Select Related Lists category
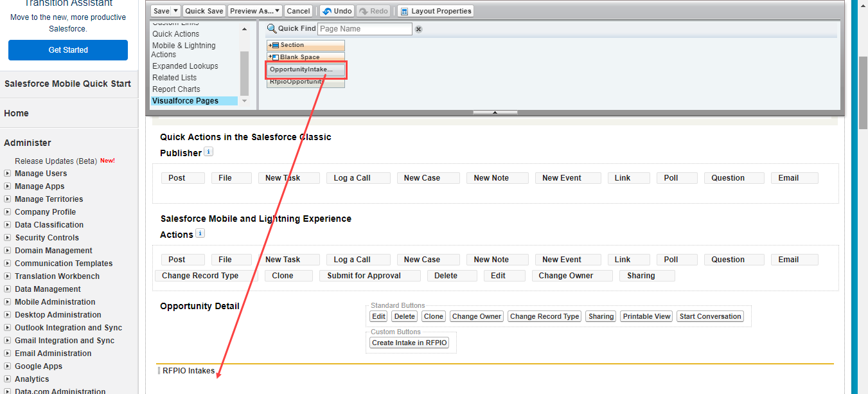The height and width of the screenshot is (394, 868). click(174, 78)
